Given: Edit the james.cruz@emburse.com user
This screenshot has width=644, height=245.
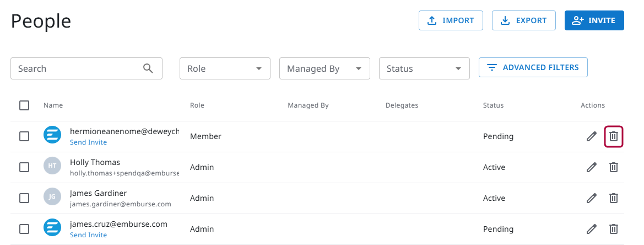Looking at the screenshot, I should [x=592, y=229].
